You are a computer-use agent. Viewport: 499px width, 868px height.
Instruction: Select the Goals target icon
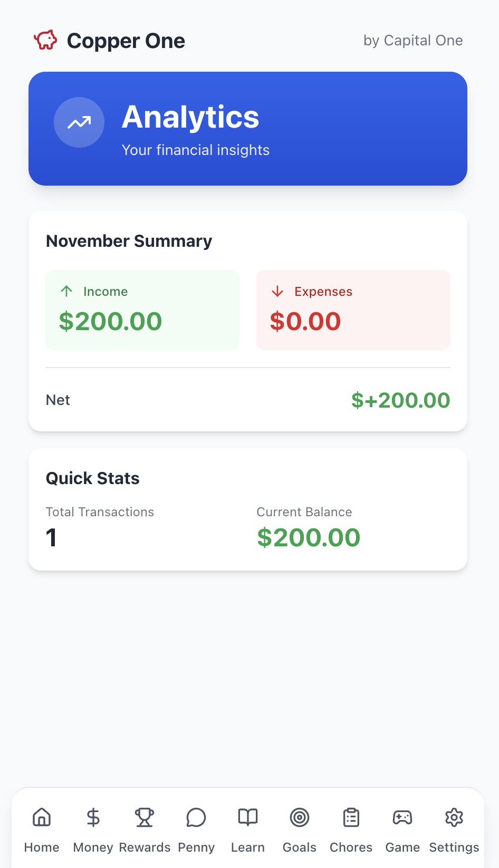click(299, 817)
